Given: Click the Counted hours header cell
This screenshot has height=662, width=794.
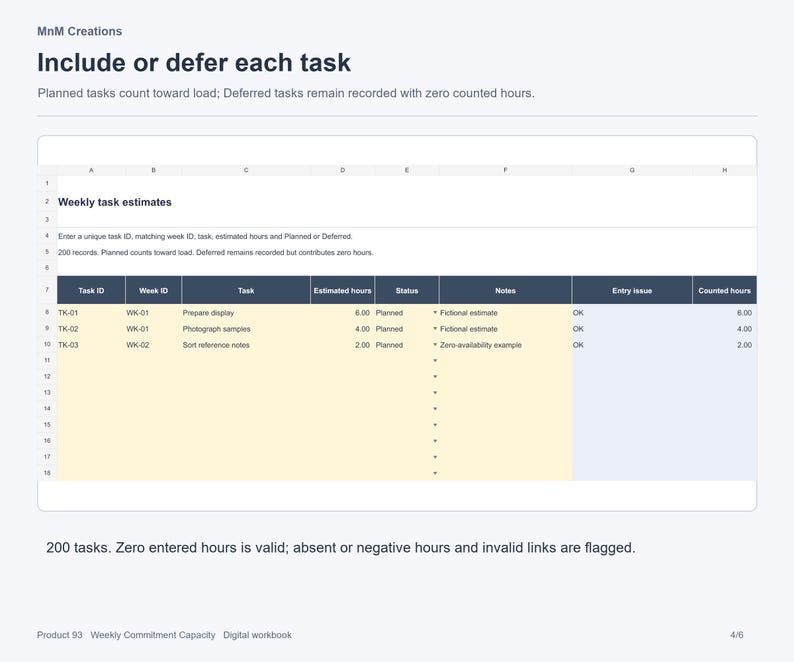Looking at the screenshot, I should (x=725, y=290).
